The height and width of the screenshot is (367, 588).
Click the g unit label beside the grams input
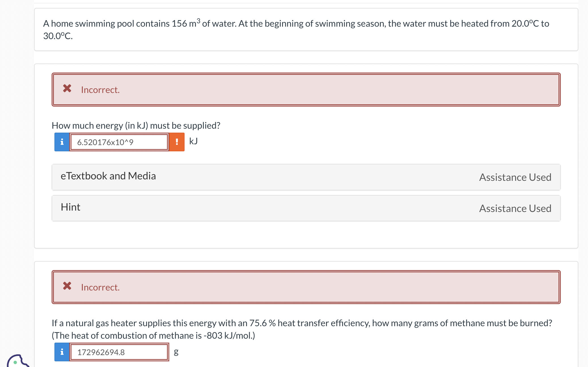(176, 352)
